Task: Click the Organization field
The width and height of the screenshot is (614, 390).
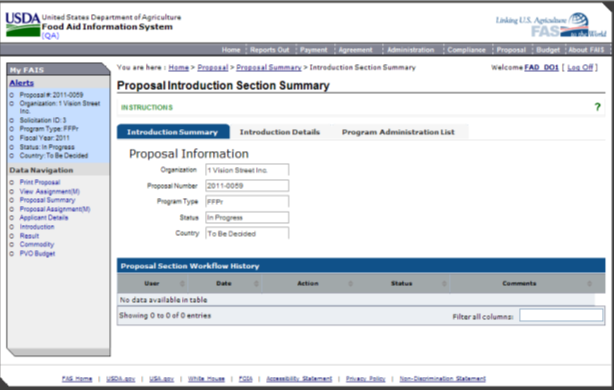Action: [x=247, y=170]
